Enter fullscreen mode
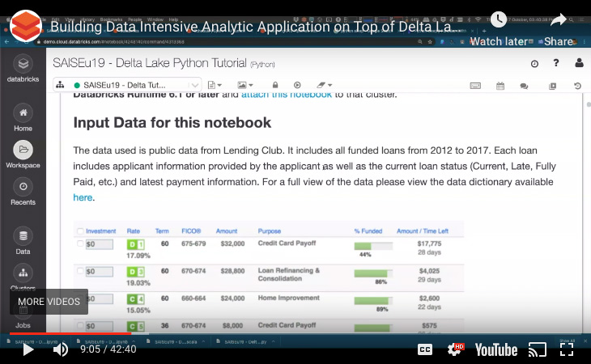The height and width of the screenshot is (364, 591). tap(567, 349)
